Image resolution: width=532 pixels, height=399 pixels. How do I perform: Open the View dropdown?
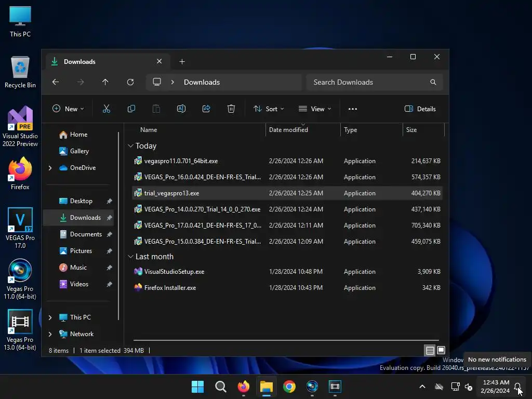(314, 109)
